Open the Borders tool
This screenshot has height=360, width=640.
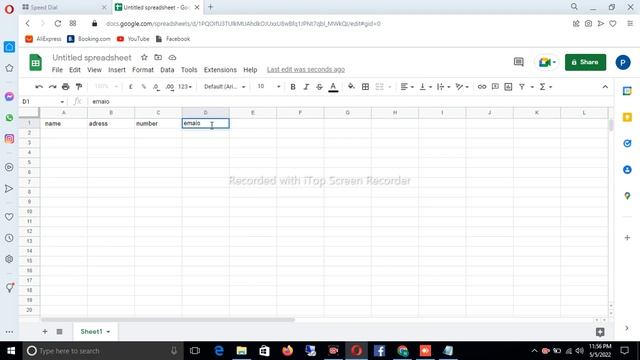(x=365, y=87)
